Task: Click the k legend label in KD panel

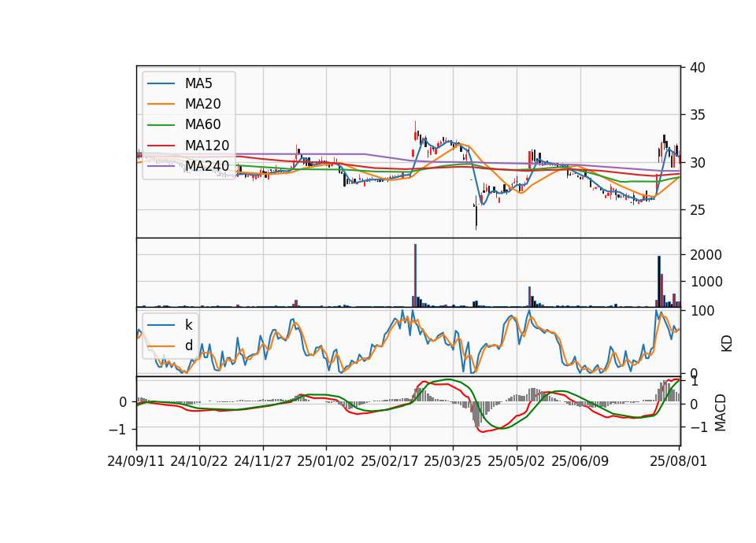Action: coord(188,325)
